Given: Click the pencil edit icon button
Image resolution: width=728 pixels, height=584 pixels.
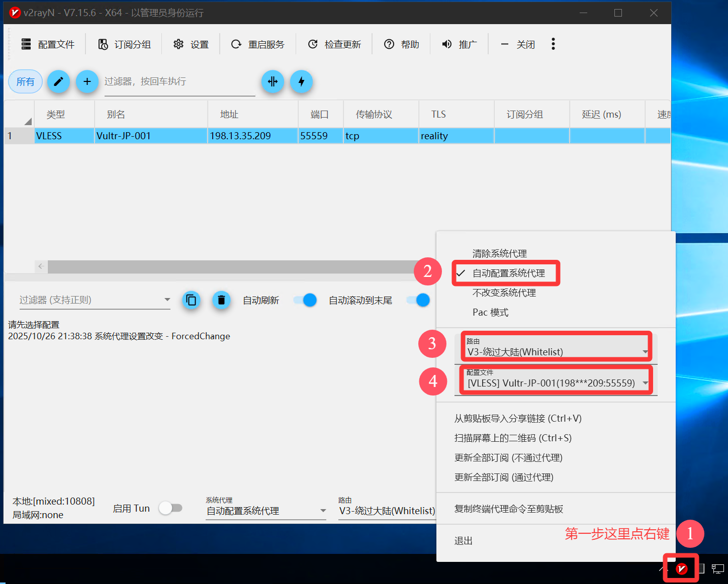Looking at the screenshot, I should pyautogui.click(x=58, y=81).
